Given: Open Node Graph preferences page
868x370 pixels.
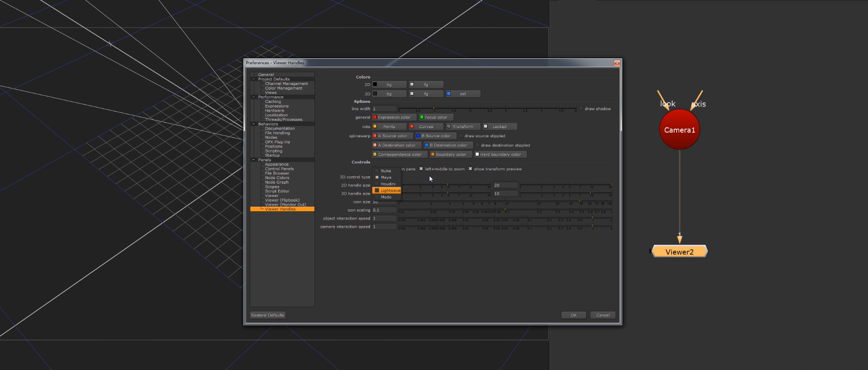Looking at the screenshot, I should tap(277, 182).
